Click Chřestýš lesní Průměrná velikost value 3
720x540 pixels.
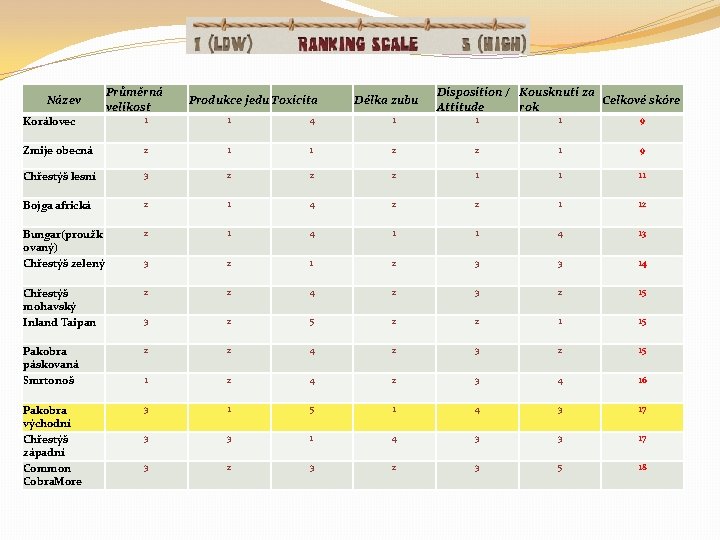click(146, 176)
